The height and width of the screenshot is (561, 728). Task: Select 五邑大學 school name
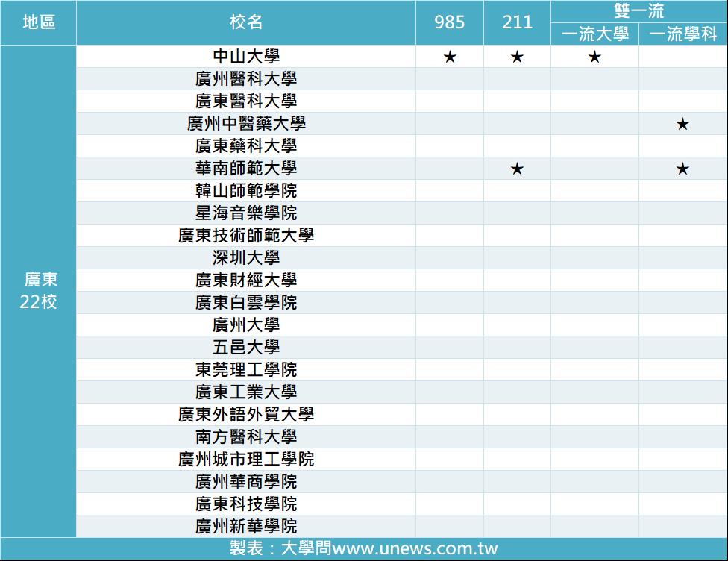[246, 347]
